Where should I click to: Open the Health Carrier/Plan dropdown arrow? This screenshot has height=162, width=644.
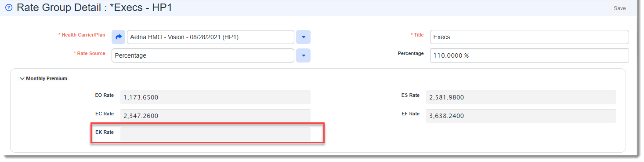click(x=303, y=37)
